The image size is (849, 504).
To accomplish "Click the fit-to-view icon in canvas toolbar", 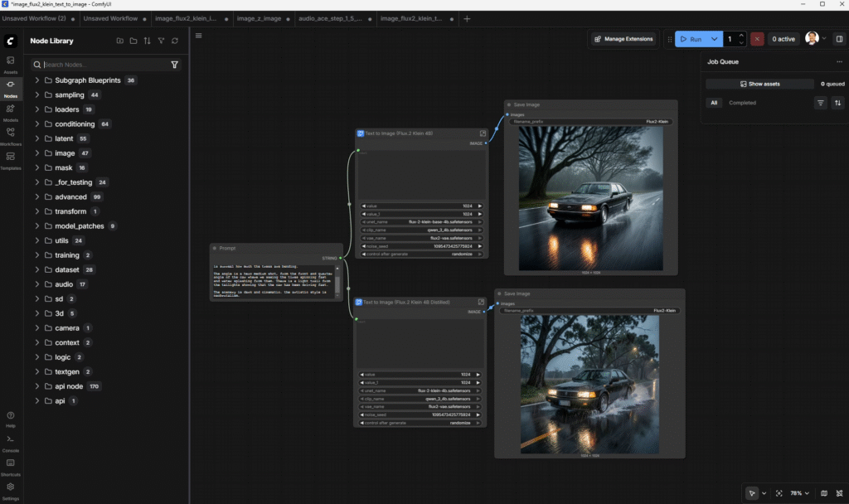I will click(x=779, y=493).
